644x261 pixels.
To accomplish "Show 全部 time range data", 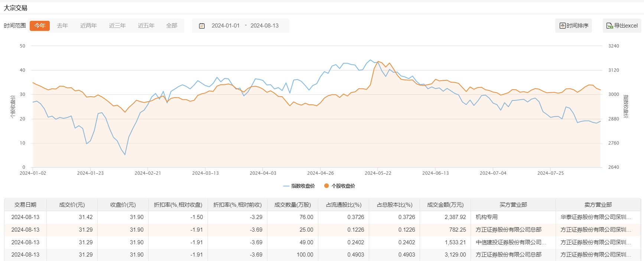I will pos(172,26).
